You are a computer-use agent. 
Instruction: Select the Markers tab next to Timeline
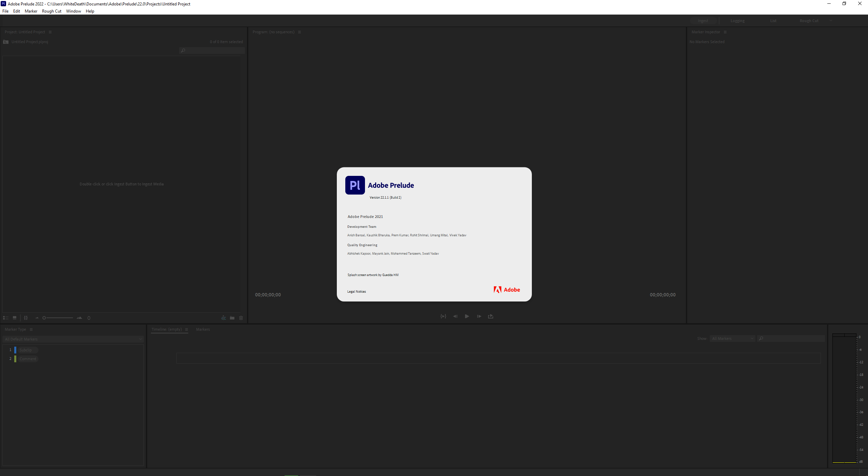click(203, 329)
